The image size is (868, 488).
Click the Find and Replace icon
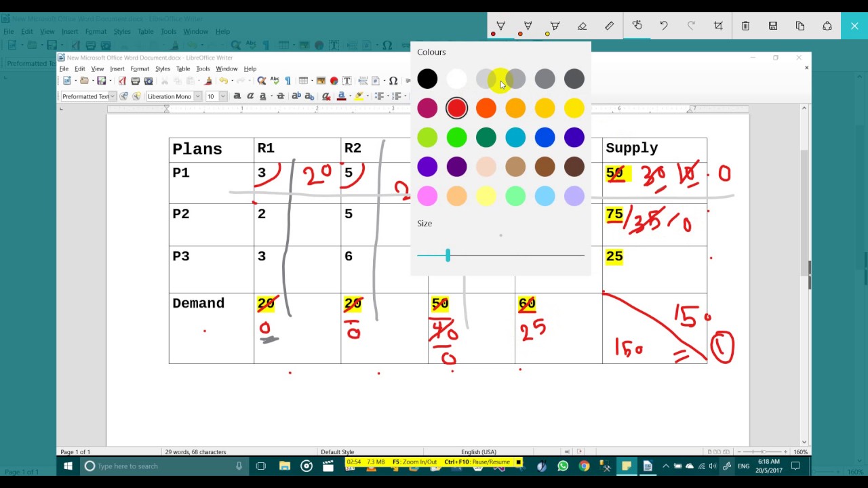[x=261, y=81]
